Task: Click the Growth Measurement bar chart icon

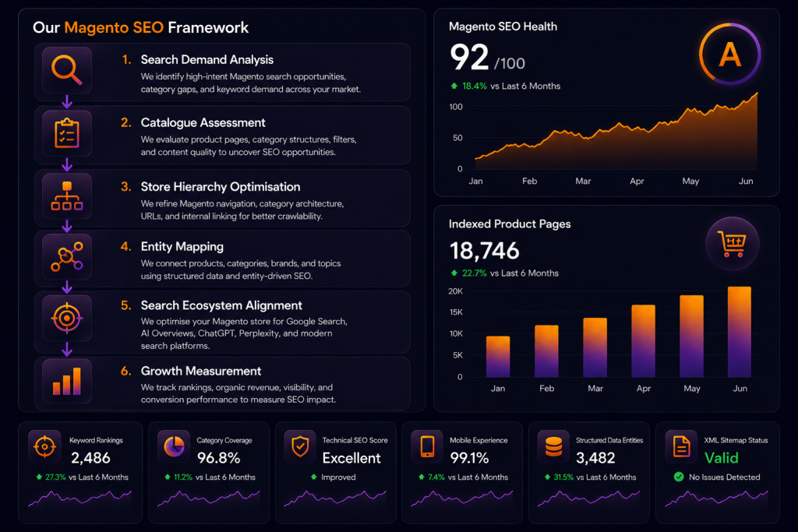Action: click(67, 381)
